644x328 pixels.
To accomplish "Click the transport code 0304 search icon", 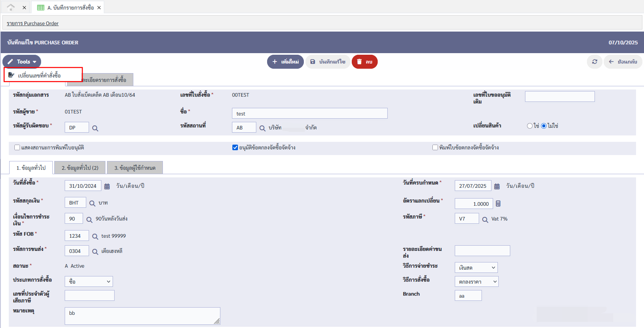I will point(95,252).
